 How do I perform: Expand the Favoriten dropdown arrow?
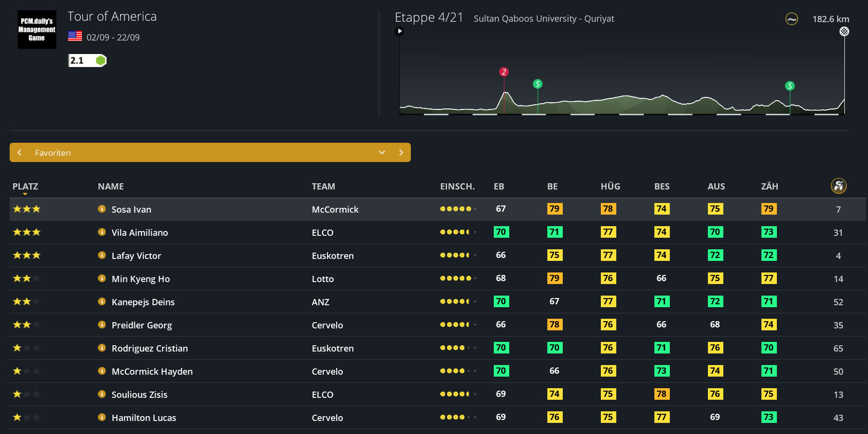click(x=381, y=152)
